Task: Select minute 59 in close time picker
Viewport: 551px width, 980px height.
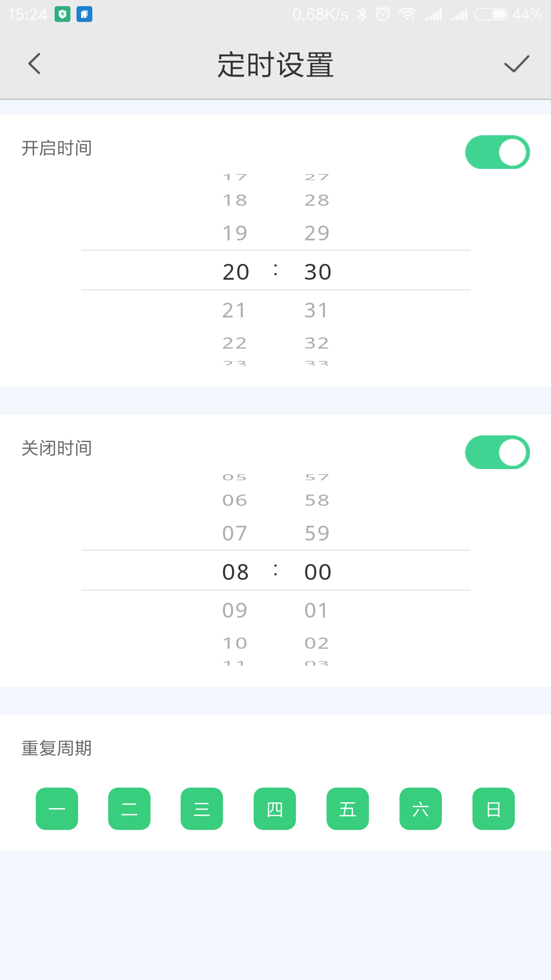Action: click(317, 533)
